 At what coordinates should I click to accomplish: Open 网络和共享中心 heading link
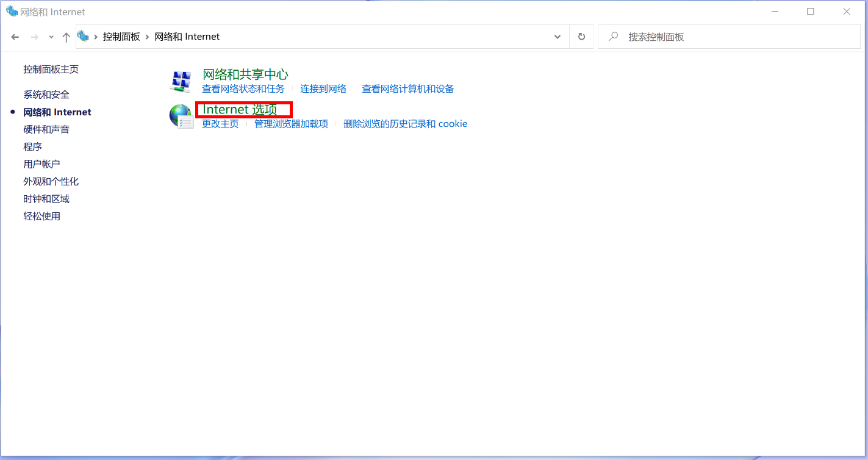(x=245, y=74)
